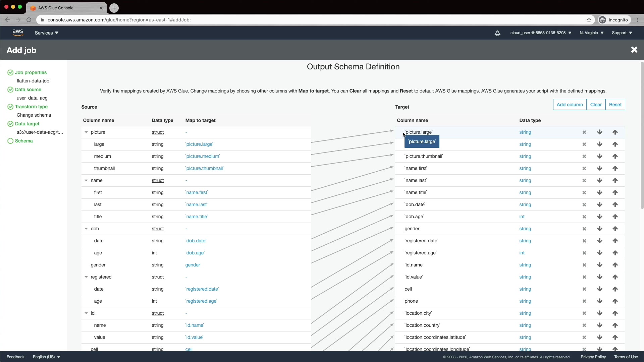Click the Reset mappings button
The image size is (644, 362).
tap(615, 105)
